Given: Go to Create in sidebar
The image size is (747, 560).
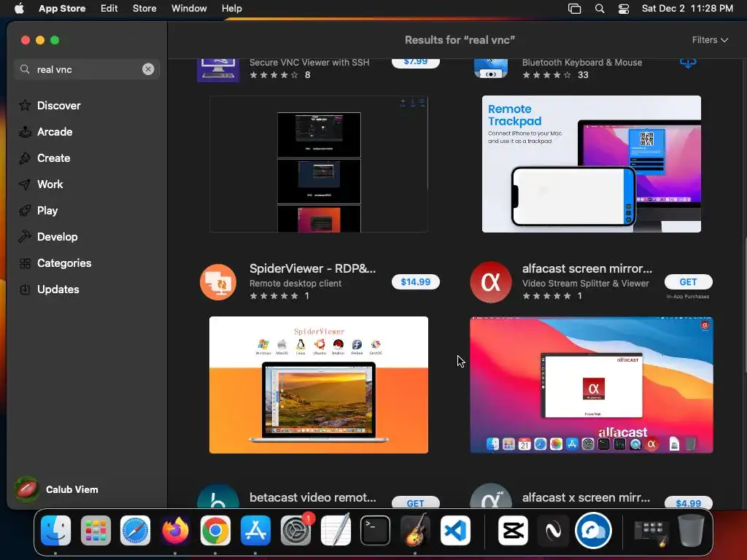Looking at the screenshot, I should click(53, 157).
